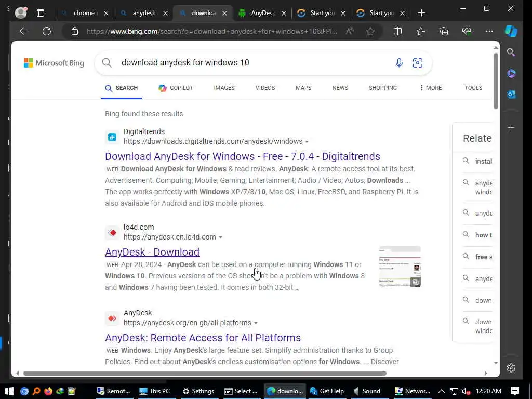Screen dimensions: 532x399
Task: Switch to the chrome tab
Action: pyautogui.click(x=85, y=13)
